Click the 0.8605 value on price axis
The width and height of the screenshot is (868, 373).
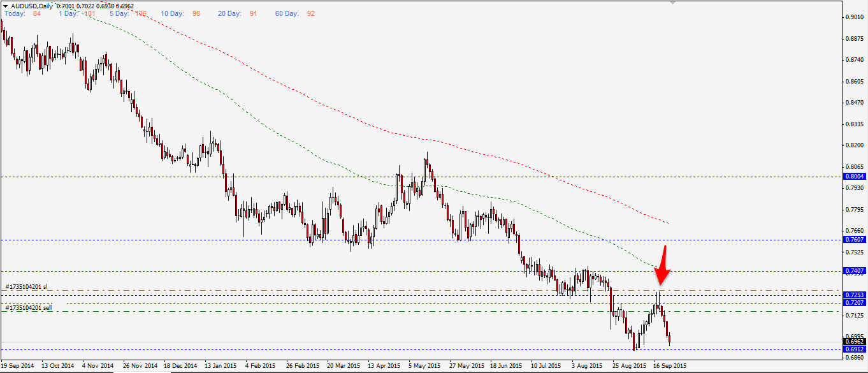pyautogui.click(x=855, y=82)
